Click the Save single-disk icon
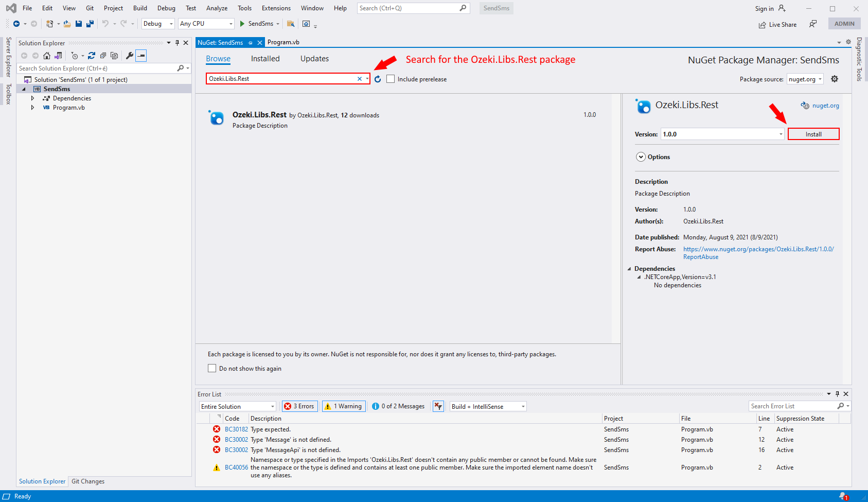868x502 pixels. coord(79,24)
